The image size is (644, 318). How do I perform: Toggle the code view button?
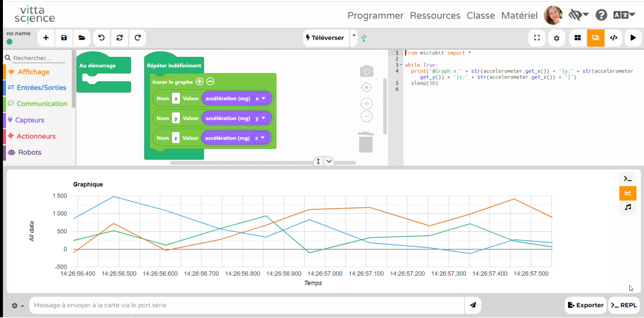pyautogui.click(x=614, y=38)
